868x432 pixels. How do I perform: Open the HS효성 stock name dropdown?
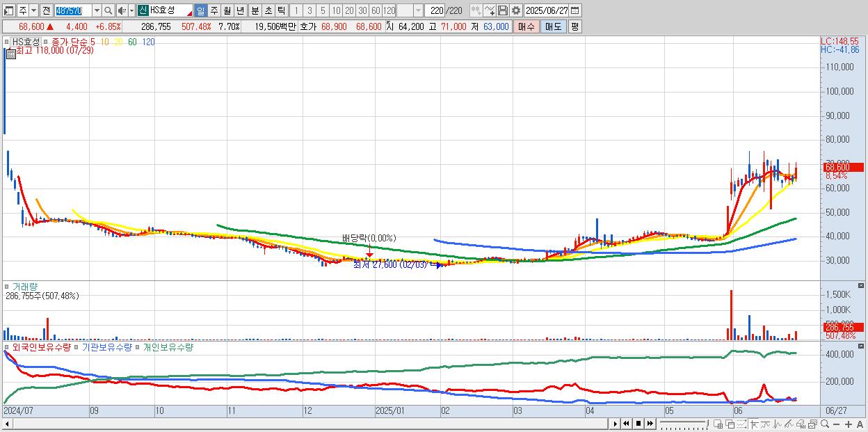188,13
